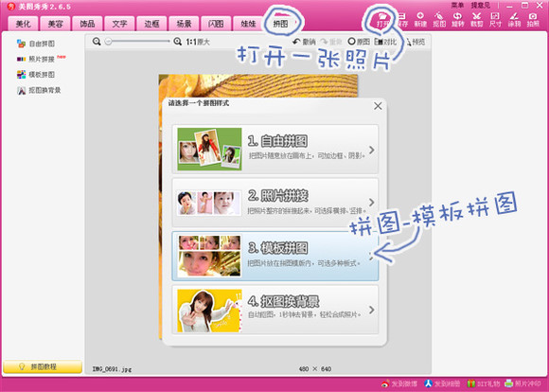Image resolution: width=549 pixels, height=392 pixels.
Task: Switch to the 闪图 tab
Action: [x=216, y=24]
